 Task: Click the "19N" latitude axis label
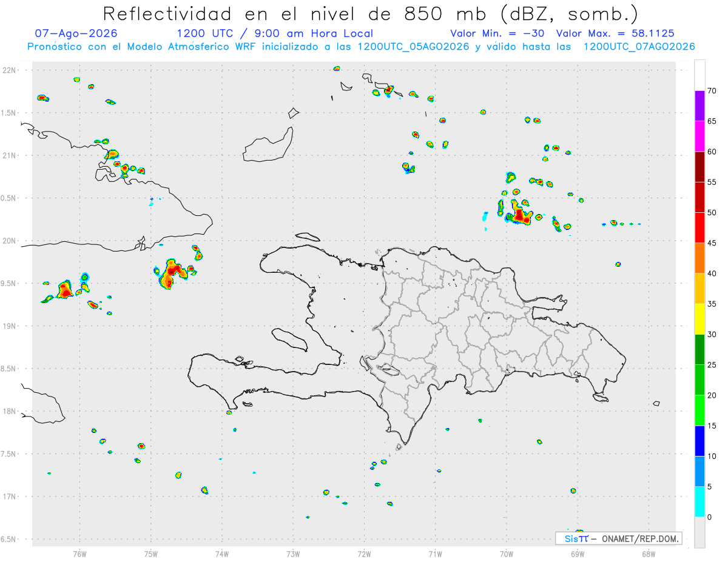[x=9, y=326]
